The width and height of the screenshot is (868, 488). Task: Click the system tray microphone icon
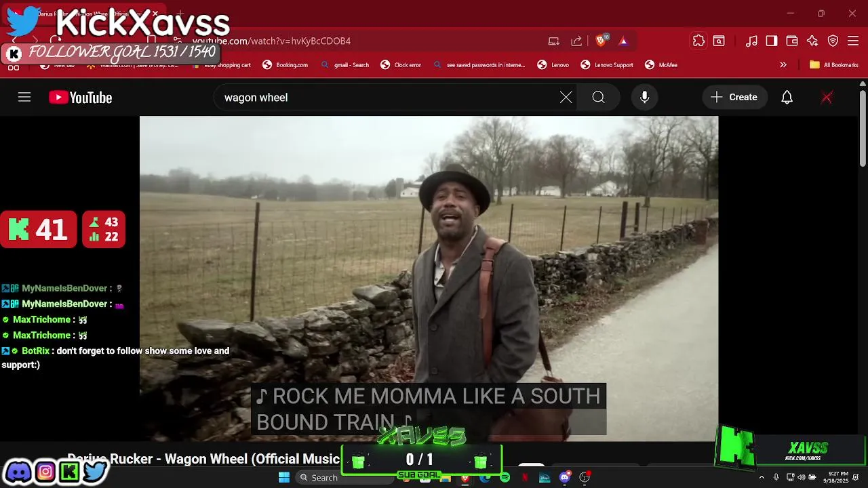coord(776,478)
